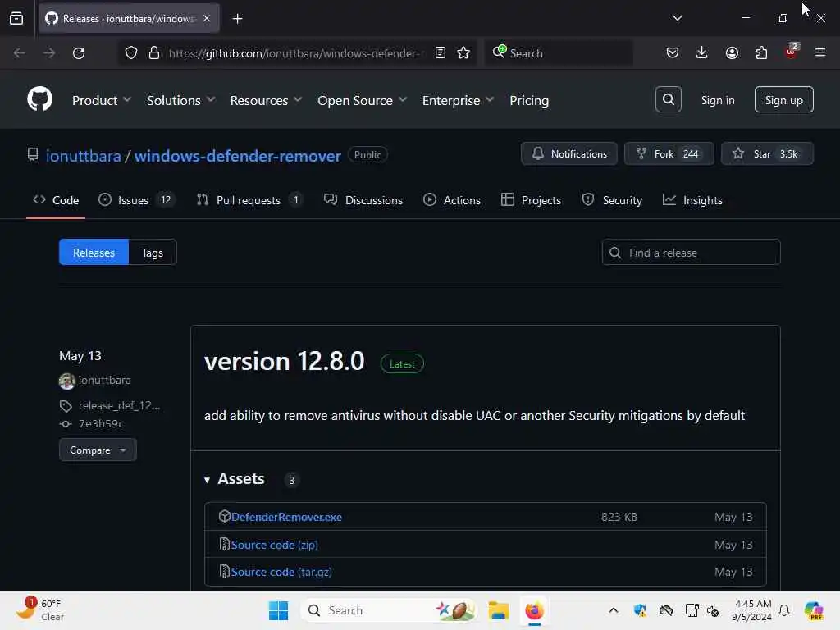Click the Firefox View icon at top left
The image size is (840, 630).
click(x=16, y=18)
